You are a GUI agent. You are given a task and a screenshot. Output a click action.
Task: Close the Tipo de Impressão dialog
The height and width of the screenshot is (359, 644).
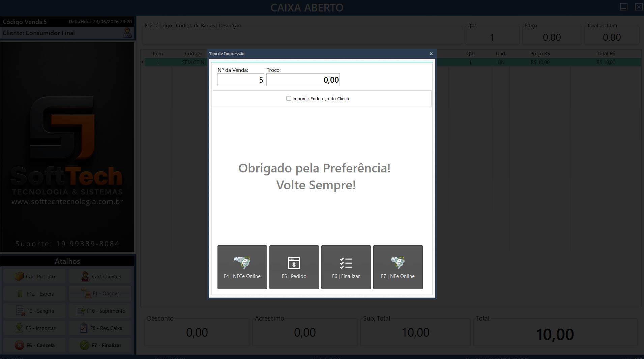tap(431, 54)
